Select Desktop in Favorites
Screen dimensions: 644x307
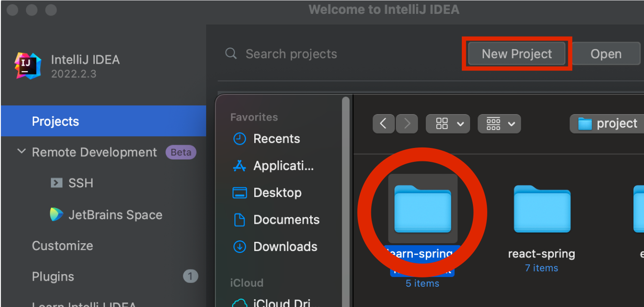click(277, 192)
